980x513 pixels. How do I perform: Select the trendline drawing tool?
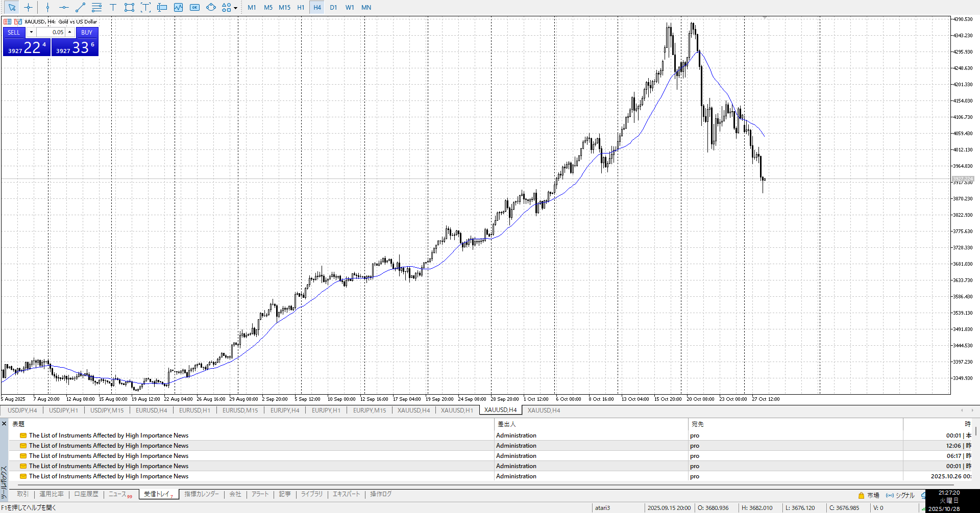click(x=80, y=8)
